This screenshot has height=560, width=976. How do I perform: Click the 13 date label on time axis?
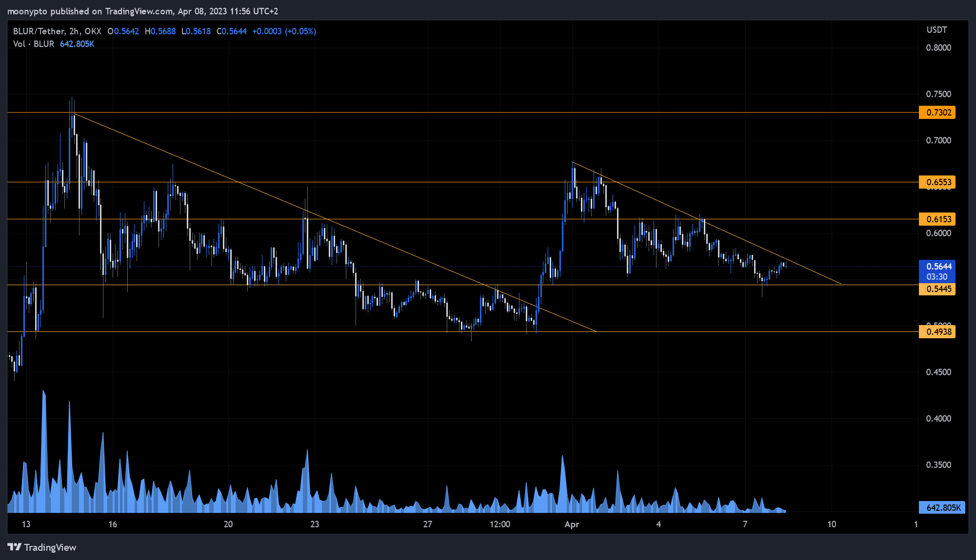(x=26, y=524)
